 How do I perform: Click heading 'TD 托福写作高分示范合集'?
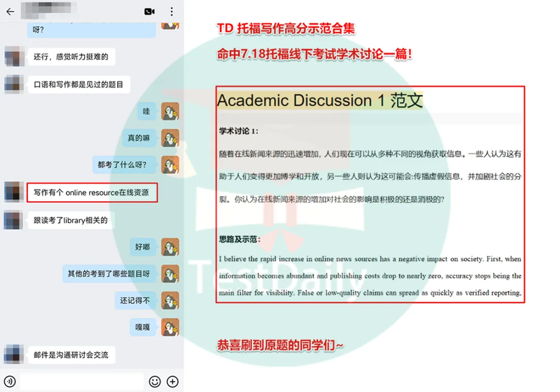(286, 29)
